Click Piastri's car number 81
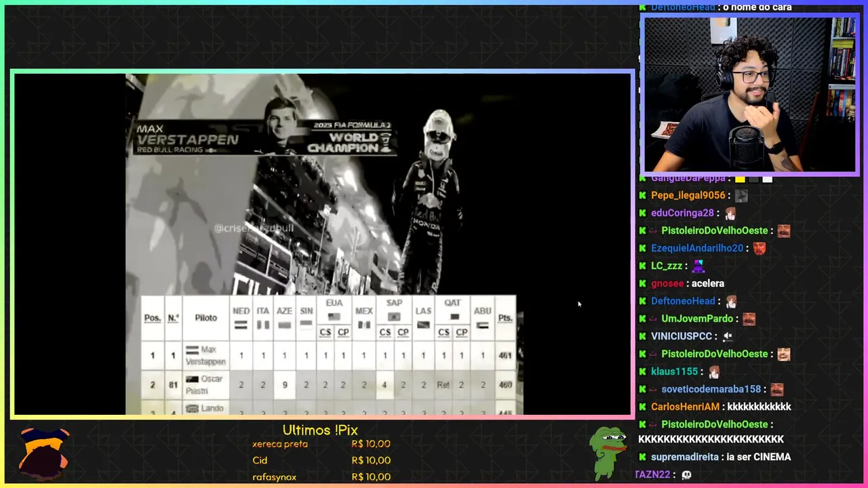The height and width of the screenshot is (488, 868). click(x=173, y=385)
